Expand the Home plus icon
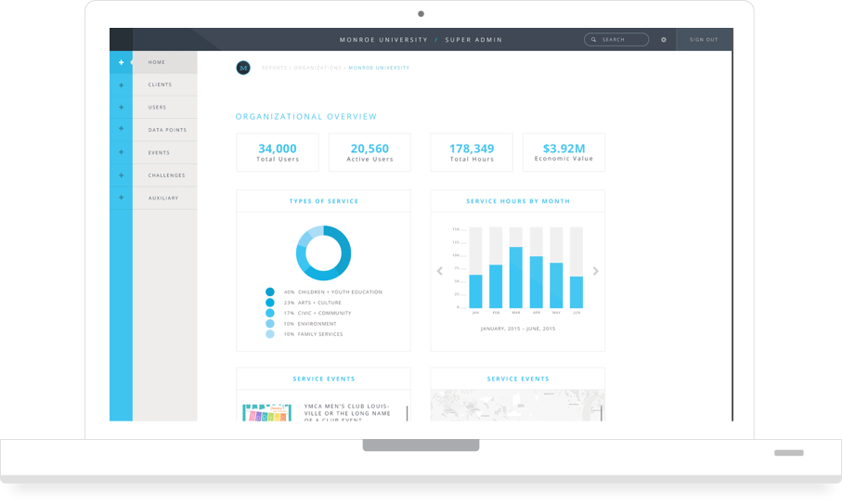843x504 pixels. coord(121,62)
